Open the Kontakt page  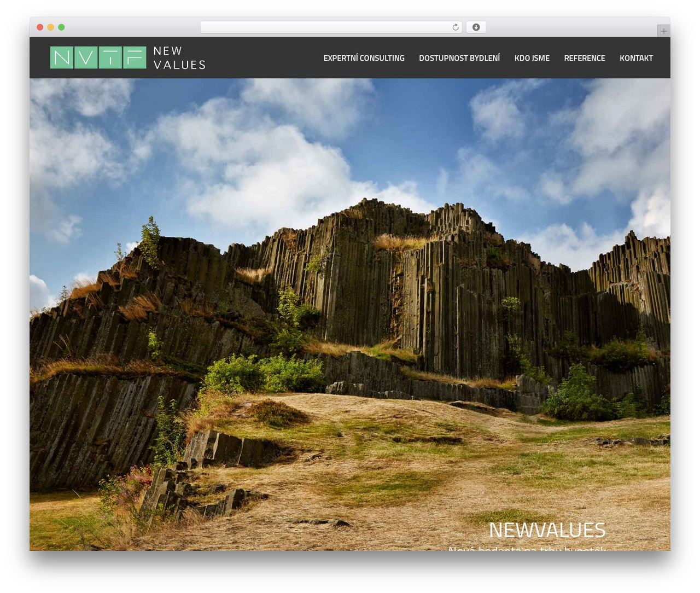[636, 58]
